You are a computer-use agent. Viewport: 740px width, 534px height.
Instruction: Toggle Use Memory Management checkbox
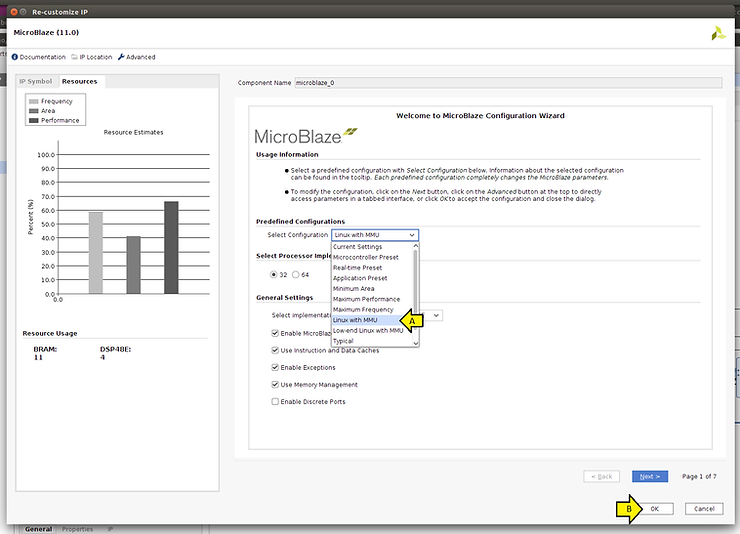[275, 384]
